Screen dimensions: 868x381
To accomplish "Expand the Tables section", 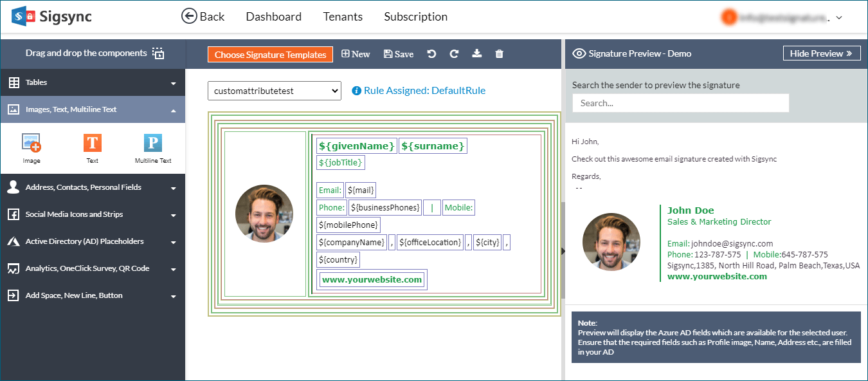I will [93, 82].
